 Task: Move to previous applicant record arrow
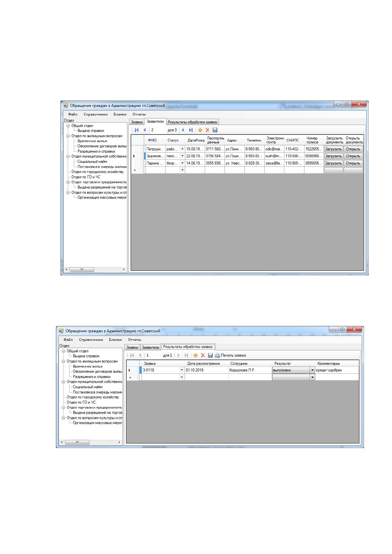tap(144, 130)
